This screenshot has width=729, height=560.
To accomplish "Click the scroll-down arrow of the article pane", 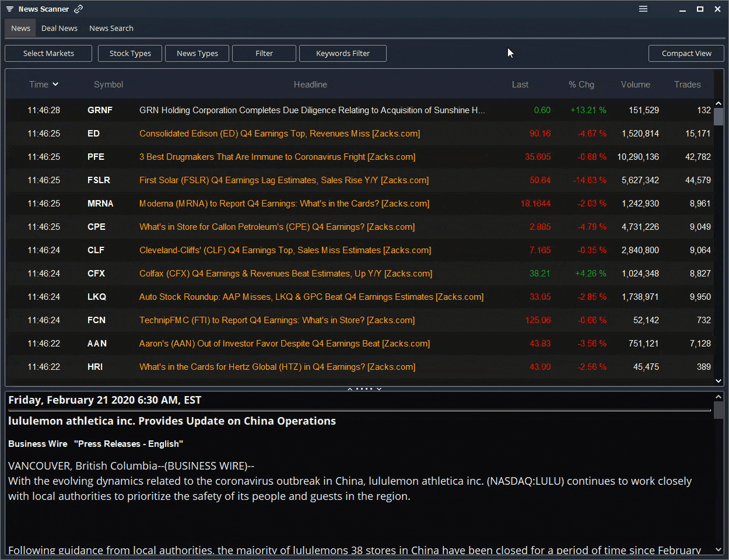I will pyautogui.click(x=719, y=549).
